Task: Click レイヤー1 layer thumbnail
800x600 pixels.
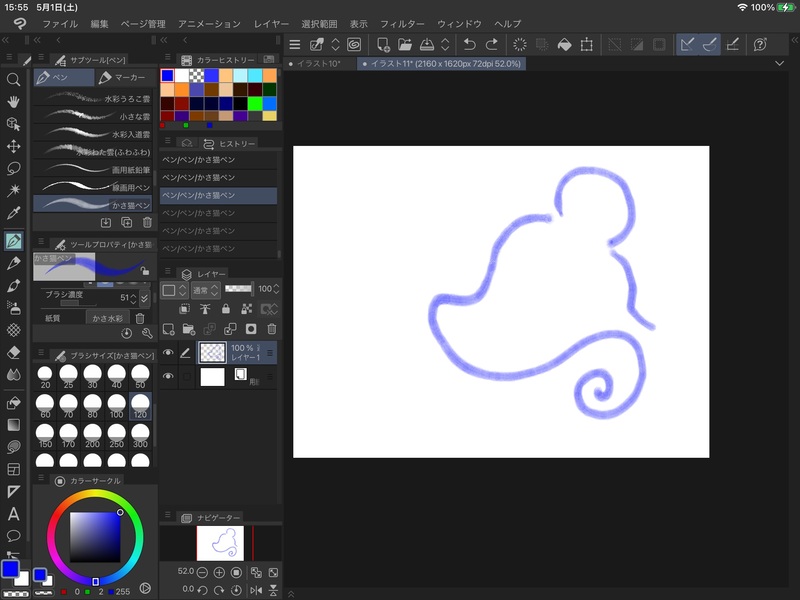Action: [212, 353]
